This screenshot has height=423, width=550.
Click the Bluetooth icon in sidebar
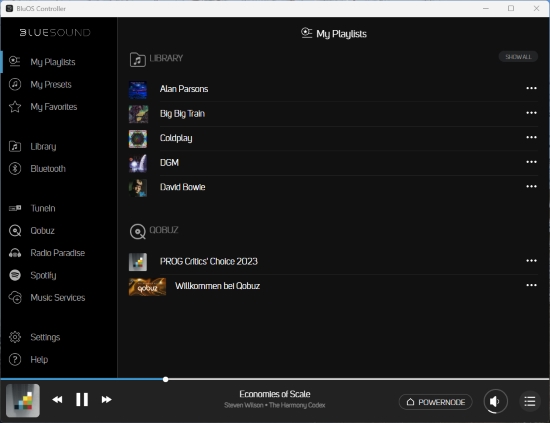(x=15, y=169)
